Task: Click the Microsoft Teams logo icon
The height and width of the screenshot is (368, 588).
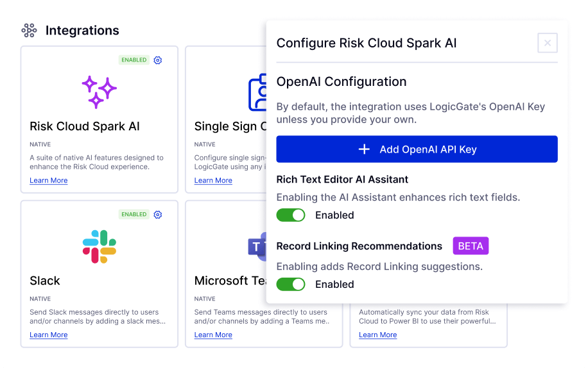Action: [257, 246]
